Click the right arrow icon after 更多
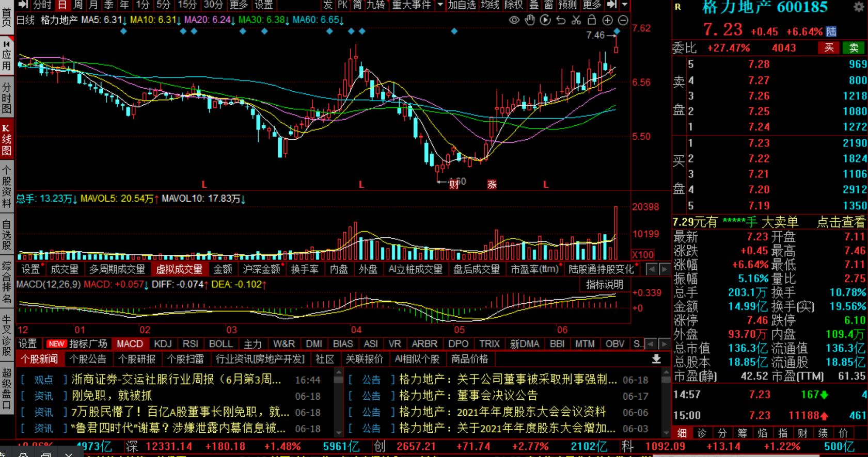This screenshot has width=868, height=457. 611,5
